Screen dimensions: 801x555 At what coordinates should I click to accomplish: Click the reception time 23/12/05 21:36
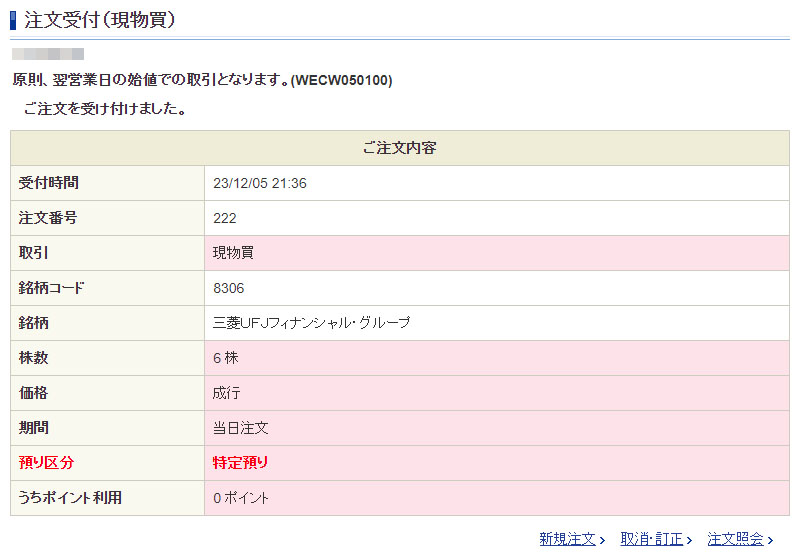[x=260, y=183]
